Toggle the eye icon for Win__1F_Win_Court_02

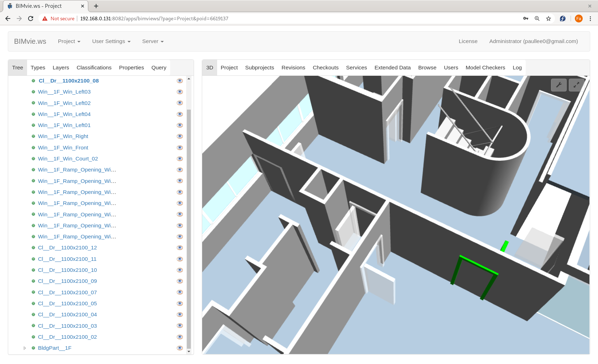coord(180,159)
